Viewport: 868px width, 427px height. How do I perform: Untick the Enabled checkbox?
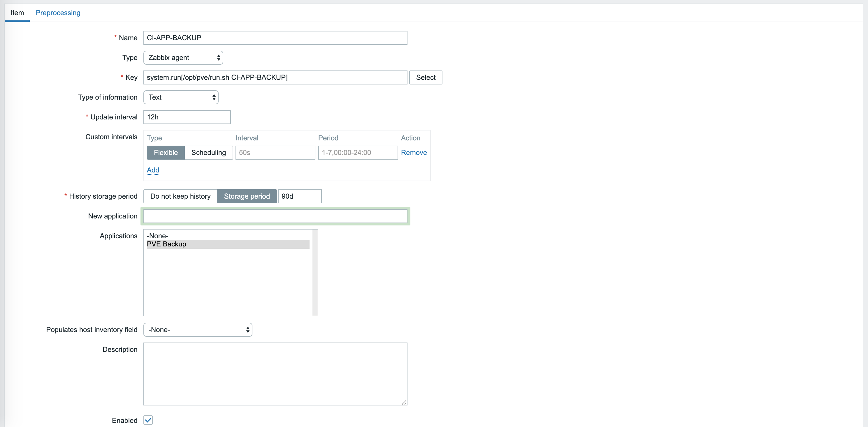[x=148, y=420]
